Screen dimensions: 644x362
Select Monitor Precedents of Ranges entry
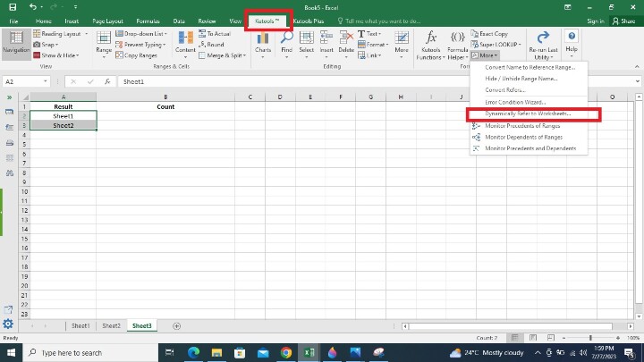[x=529, y=126]
